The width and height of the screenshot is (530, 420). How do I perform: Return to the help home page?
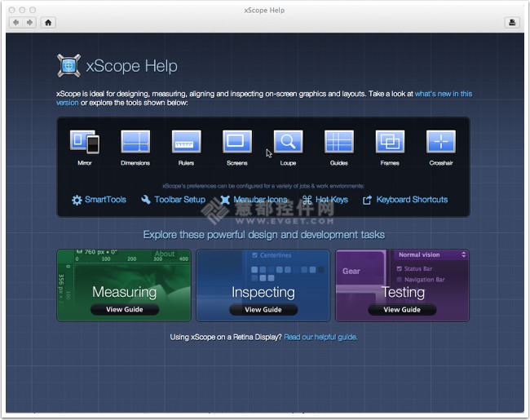pyautogui.click(x=48, y=23)
